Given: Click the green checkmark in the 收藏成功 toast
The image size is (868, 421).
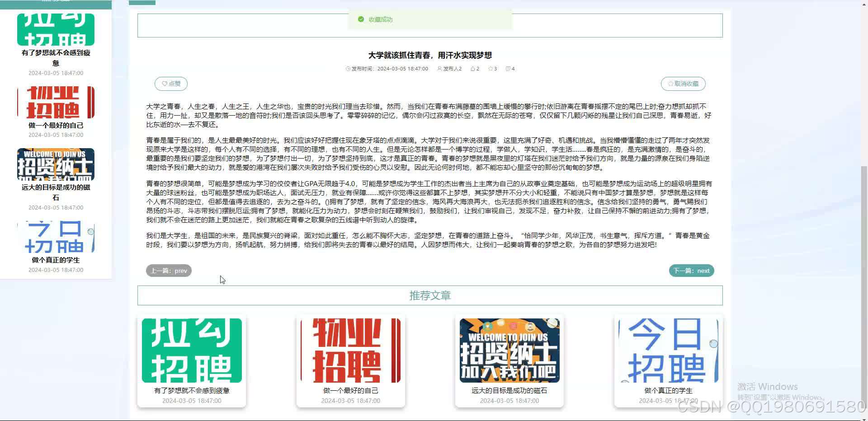Looking at the screenshot, I should point(361,19).
